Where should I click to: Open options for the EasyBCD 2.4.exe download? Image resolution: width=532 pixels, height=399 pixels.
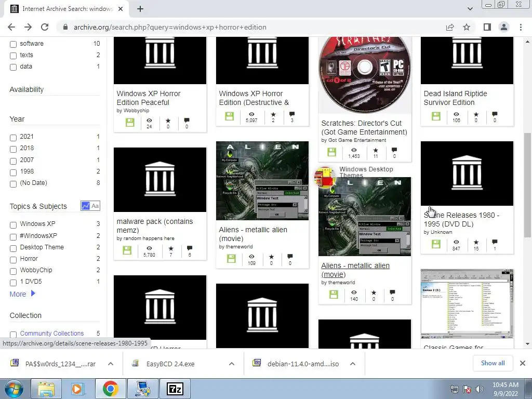click(x=232, y=364)
